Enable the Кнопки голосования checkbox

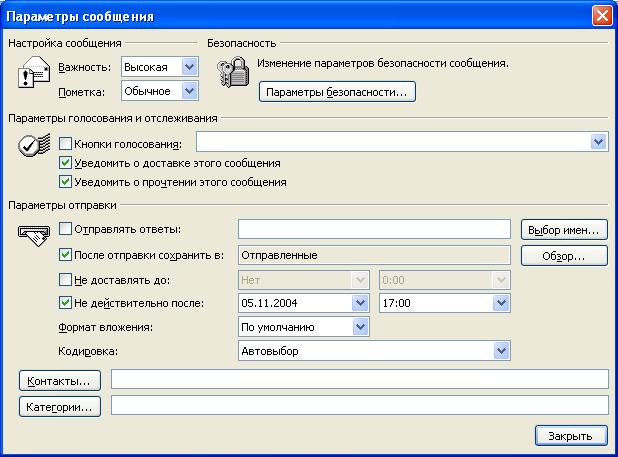coord(65,143)
